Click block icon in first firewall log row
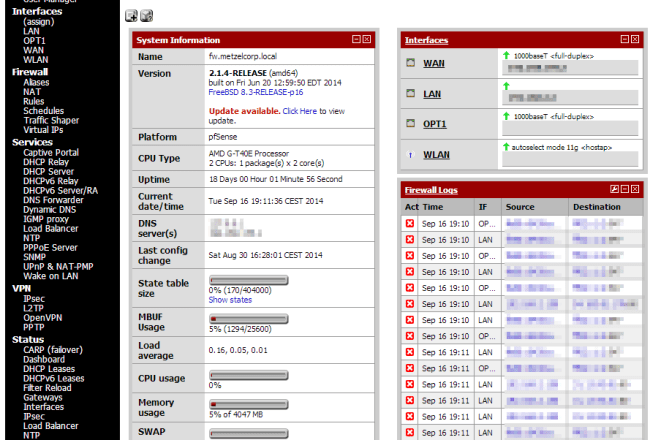 (410, 223)
